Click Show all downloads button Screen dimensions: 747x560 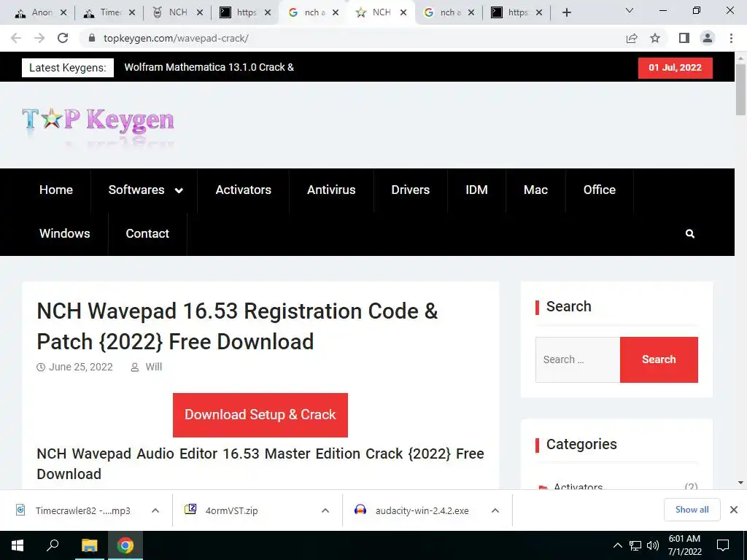(x=692, y=510)
